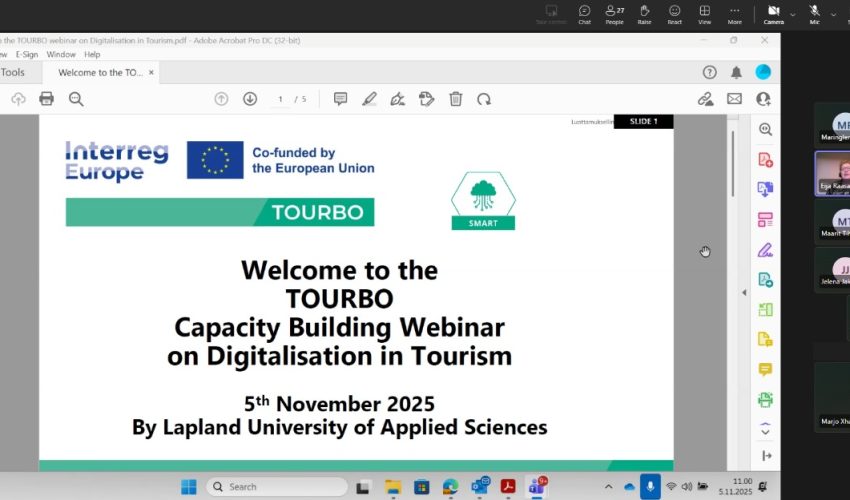Screen dimensions: 850x500
Task: Send file by email envelope icon
Action: pyautogui.click(x=734, y=99)
